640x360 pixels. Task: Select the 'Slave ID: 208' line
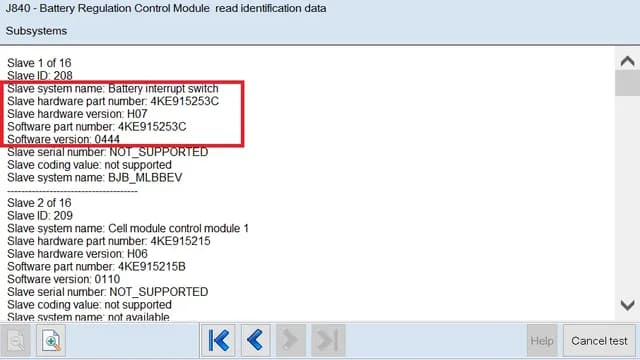(x=40, y=76)
